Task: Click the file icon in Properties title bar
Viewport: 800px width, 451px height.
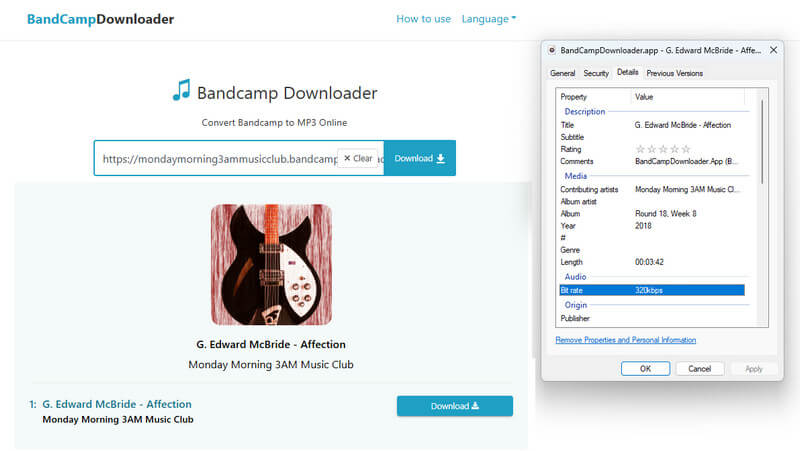Action: [x=552, y=50]
